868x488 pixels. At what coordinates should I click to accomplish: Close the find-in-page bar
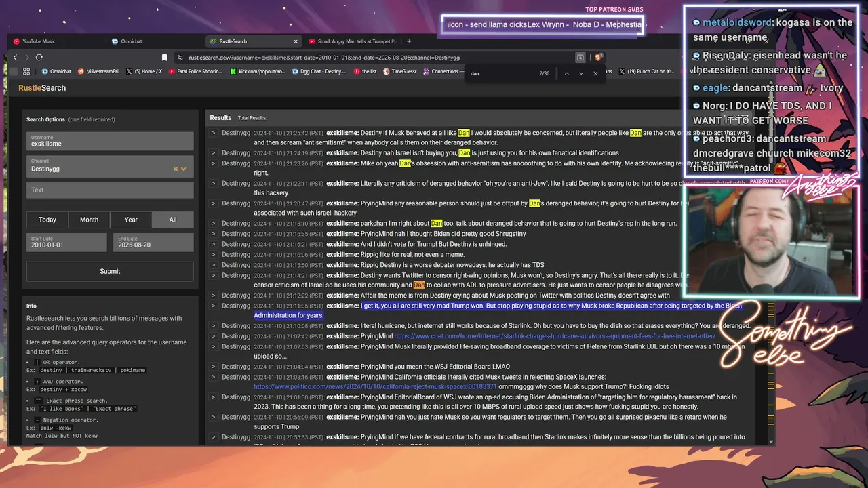pos(595,73)
